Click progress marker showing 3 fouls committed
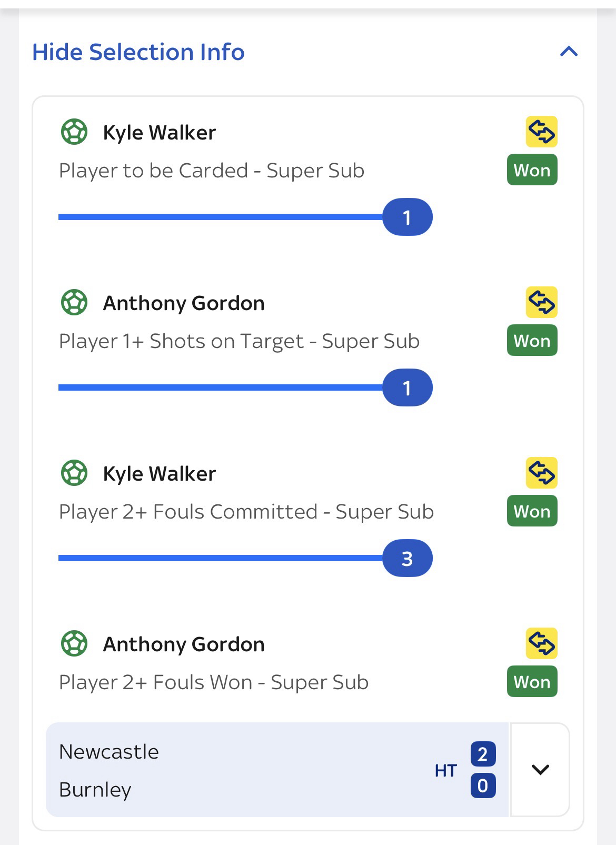616x845 pixels. pyautogui.click(x=407, y=558)
